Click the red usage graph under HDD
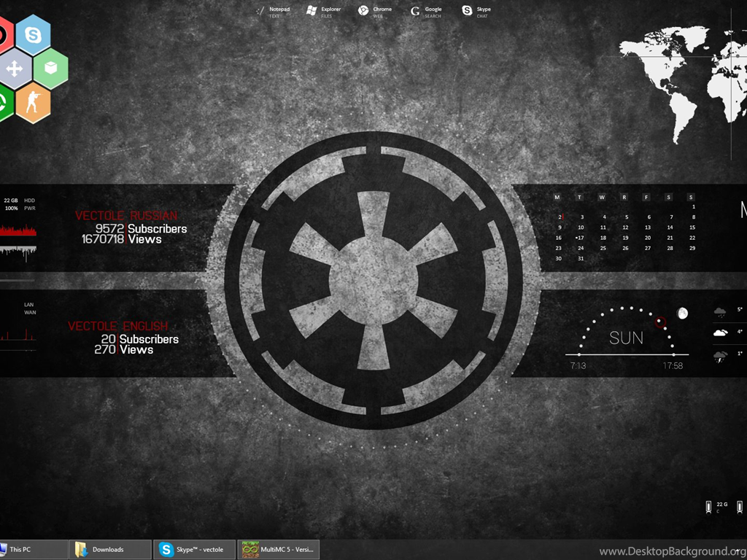747x560 pixels. pos(18,230)
